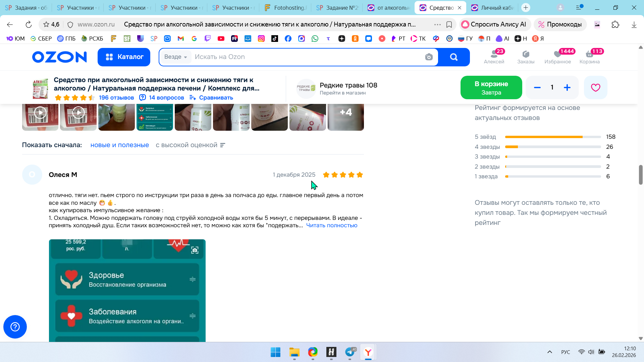
Task: Play the first review video thumbnail
Action: coord(40,113)
